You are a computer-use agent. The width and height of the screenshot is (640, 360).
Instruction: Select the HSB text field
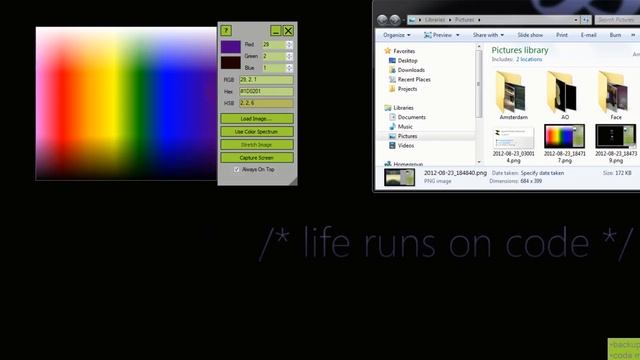click(266, 103)
